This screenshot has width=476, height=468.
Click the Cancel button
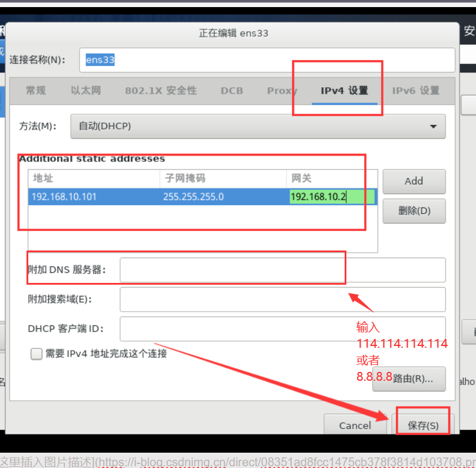point(355,425)
